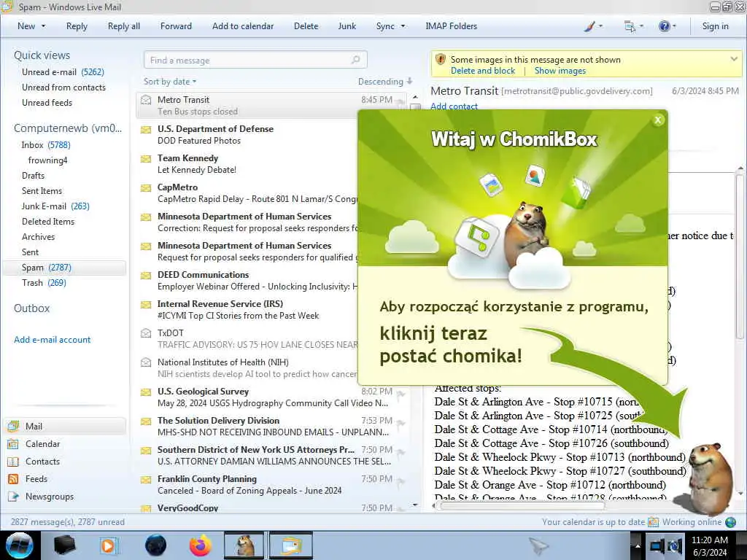Click the opened envelope icon beside TxDOT
747x560 pixels.
tap(146, 332)
